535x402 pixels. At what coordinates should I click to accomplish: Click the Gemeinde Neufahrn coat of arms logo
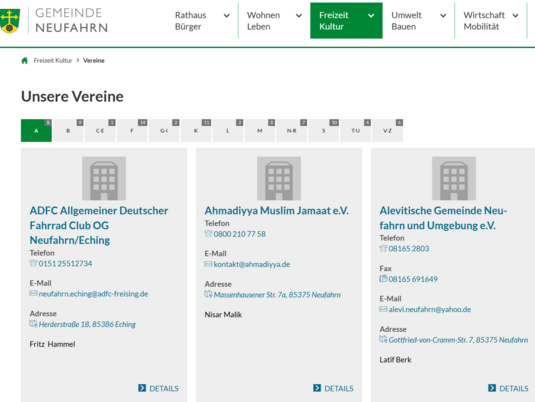[x=10, y=21]
